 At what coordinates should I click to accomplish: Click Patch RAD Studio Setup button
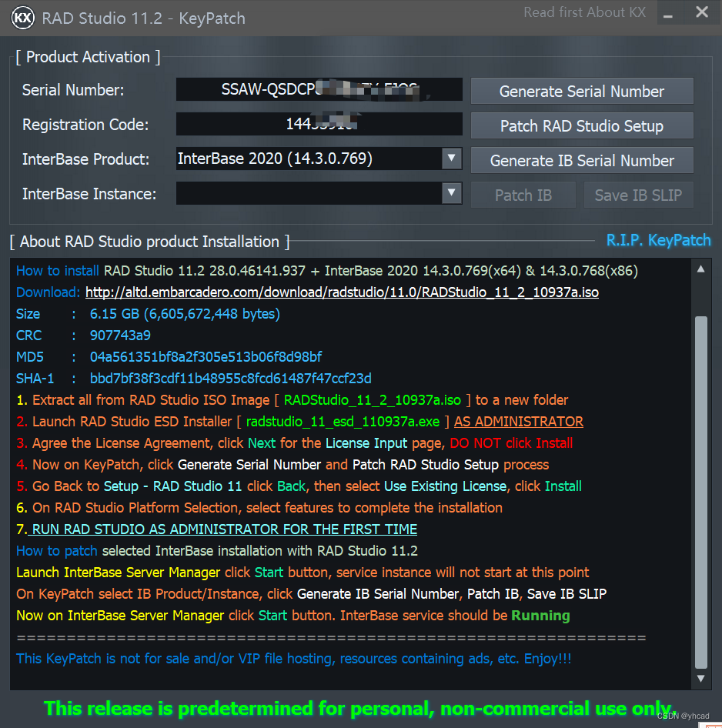582,125
